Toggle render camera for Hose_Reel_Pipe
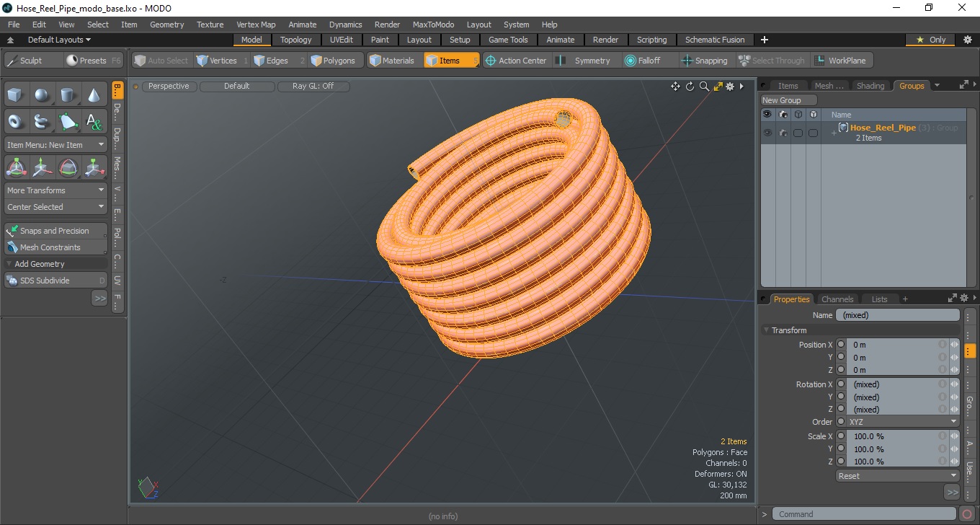The height and width of the screenshot is (525, 980). pyautogui.click(x=783, y=133)
